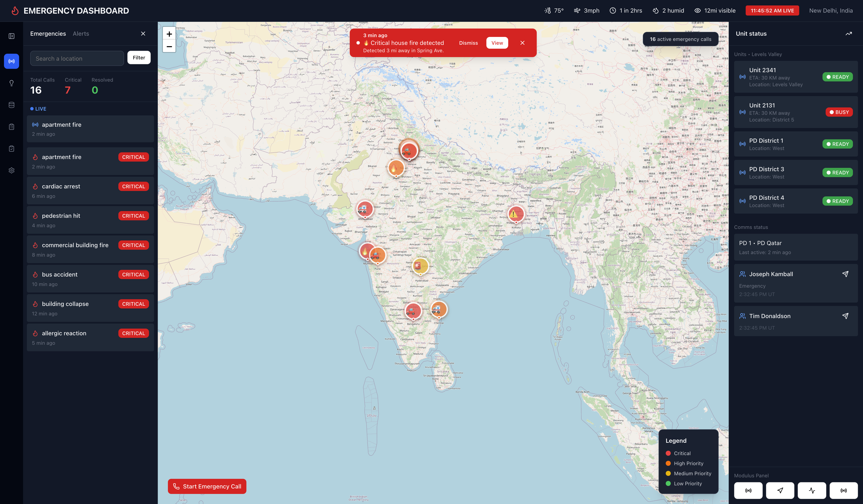Select the Emergencies tab
The image size is (863, 504).
(48, 34)
